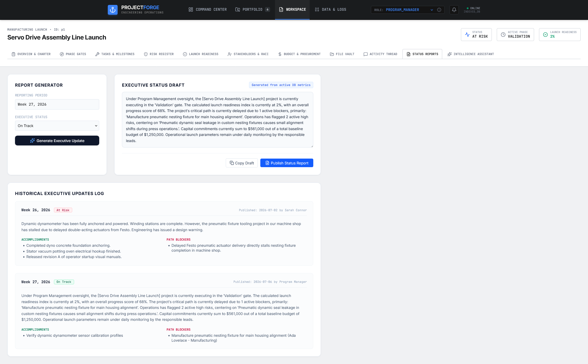Viewport: 588px width, 364px height.
Task: Click the Overview & Charter clipboard icon
Action: pyautogui.click(x=13, y=54)
